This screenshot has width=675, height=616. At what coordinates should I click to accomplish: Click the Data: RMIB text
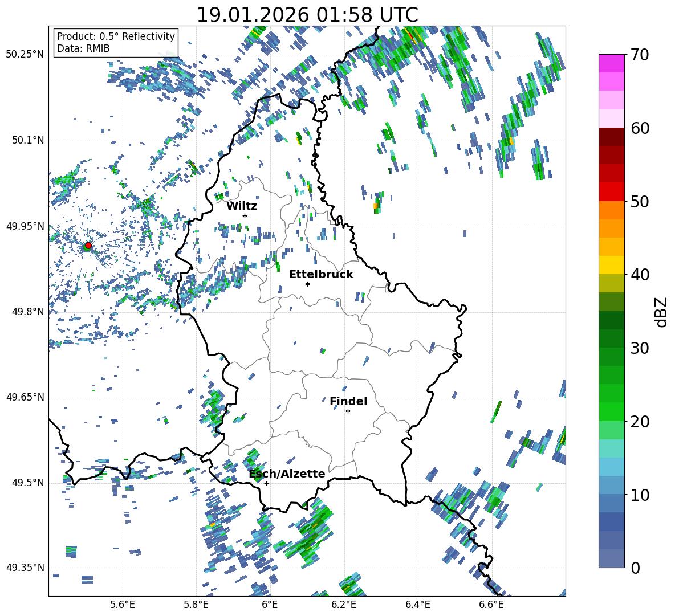(83, 48)
